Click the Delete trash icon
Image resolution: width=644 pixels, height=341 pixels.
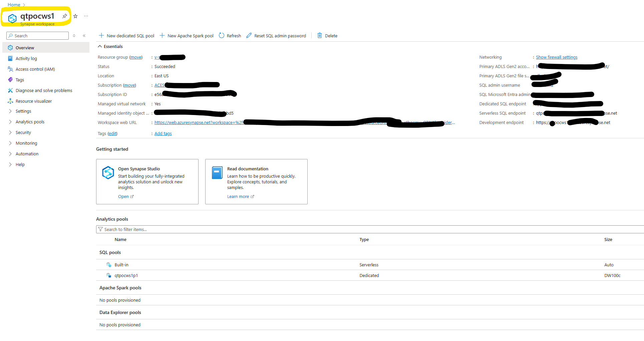[320, 35]
